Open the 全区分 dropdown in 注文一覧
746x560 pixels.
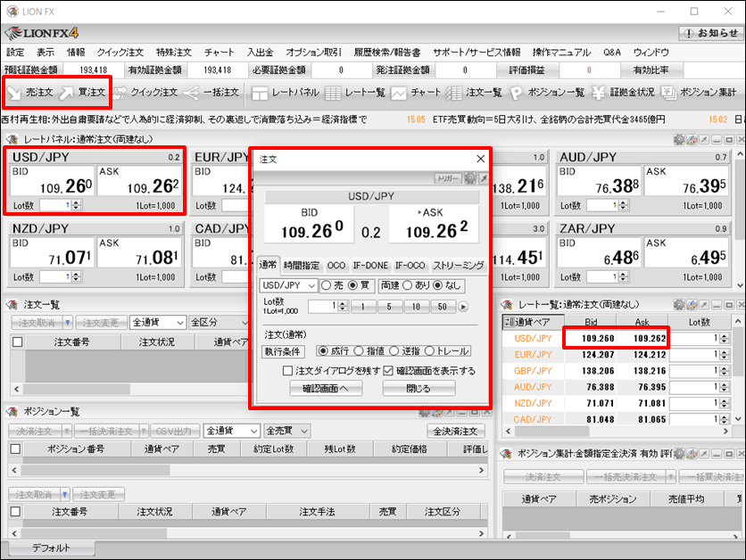pos(219,322)
